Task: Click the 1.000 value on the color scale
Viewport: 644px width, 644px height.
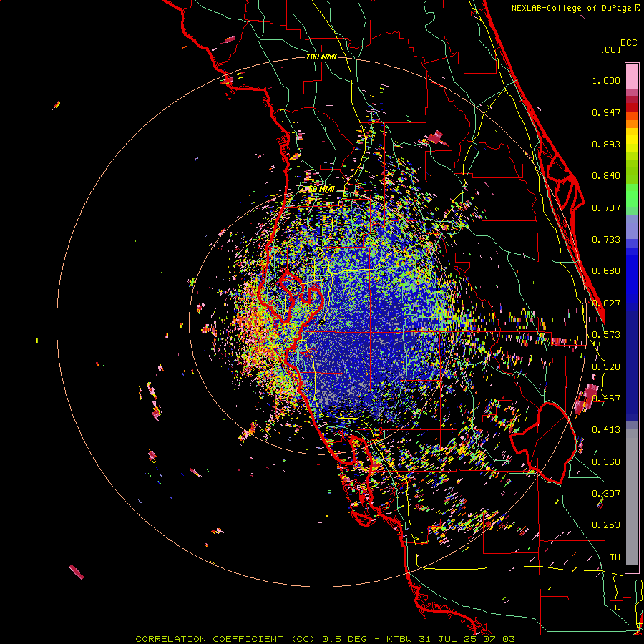Action: tap(606, 80)
